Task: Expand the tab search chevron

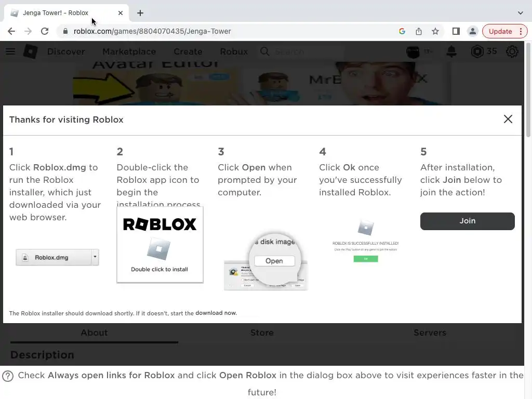Action: (521, 13)
